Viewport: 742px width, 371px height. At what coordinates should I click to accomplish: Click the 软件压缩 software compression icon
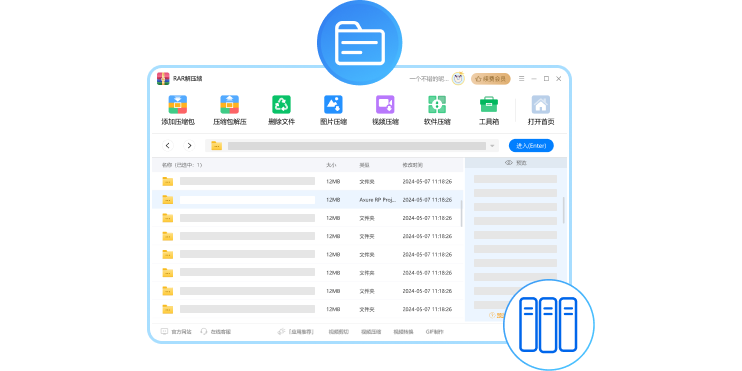coord(437,105)
